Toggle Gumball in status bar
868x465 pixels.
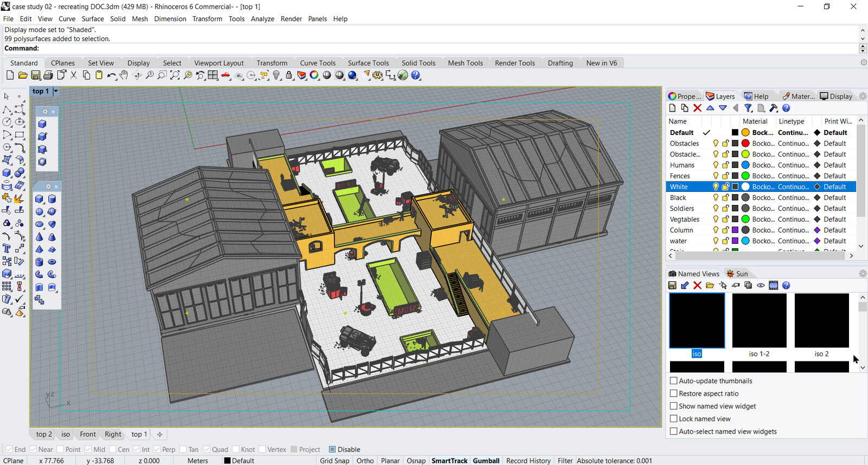486,461
